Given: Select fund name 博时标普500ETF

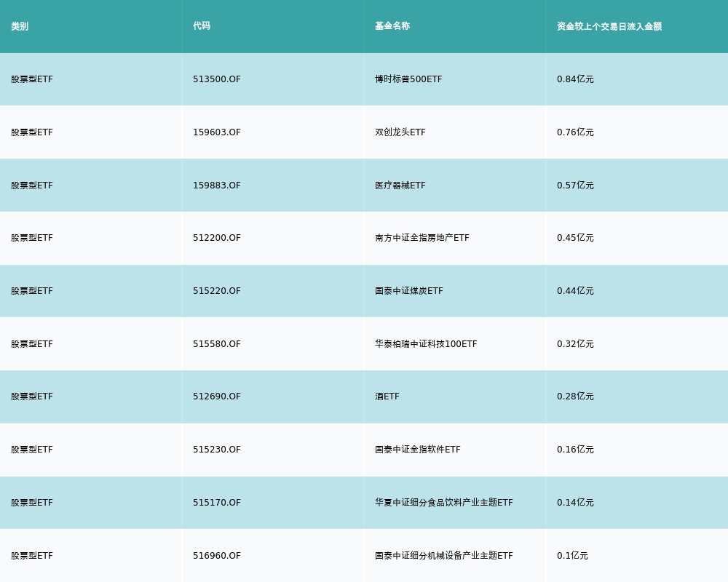Looking at the screenshot, I should click(408, 79).
